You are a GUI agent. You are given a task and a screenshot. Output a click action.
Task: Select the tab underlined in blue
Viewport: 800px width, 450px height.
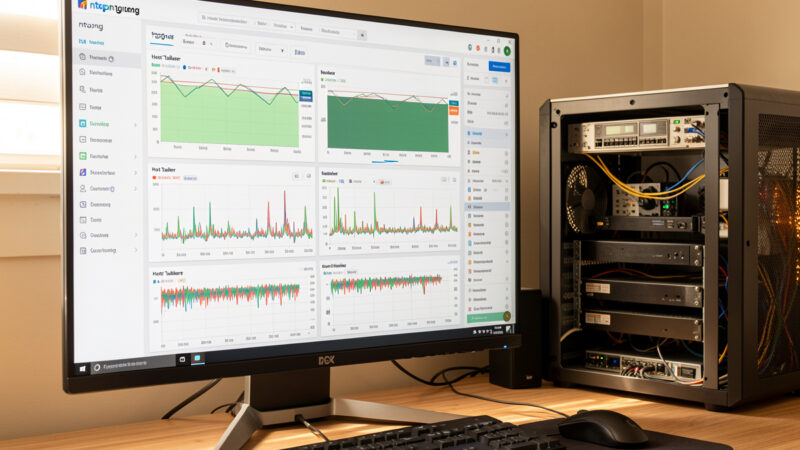pyautogui.click(x=162, y=37)
